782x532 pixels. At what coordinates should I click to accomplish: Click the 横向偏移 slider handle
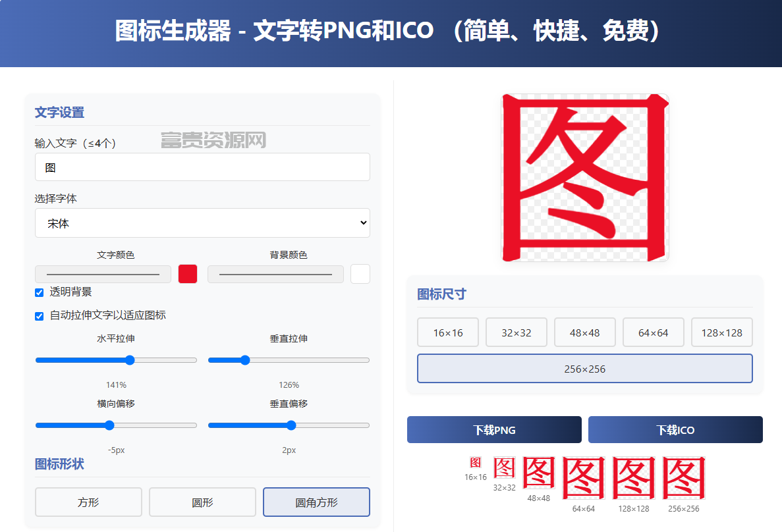point(109,425)
